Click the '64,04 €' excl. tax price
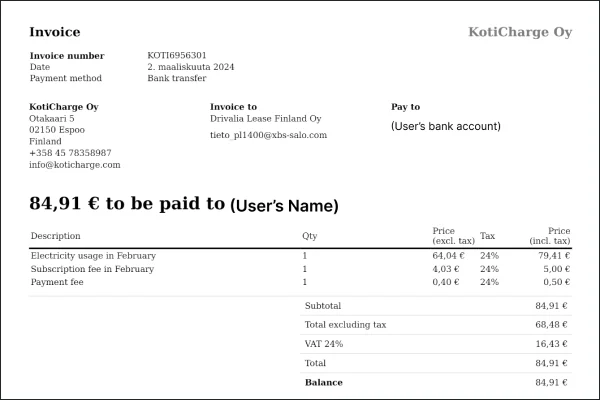 pos(448,256)
